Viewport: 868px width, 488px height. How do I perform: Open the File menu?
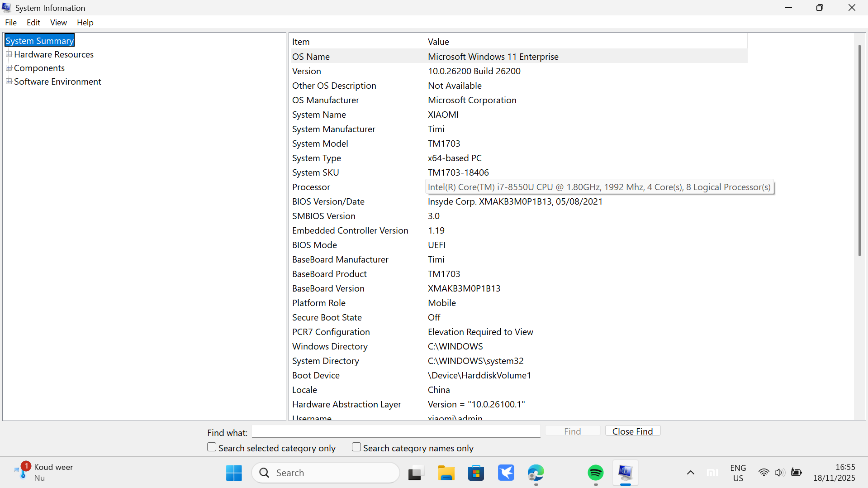click(11, 23)
